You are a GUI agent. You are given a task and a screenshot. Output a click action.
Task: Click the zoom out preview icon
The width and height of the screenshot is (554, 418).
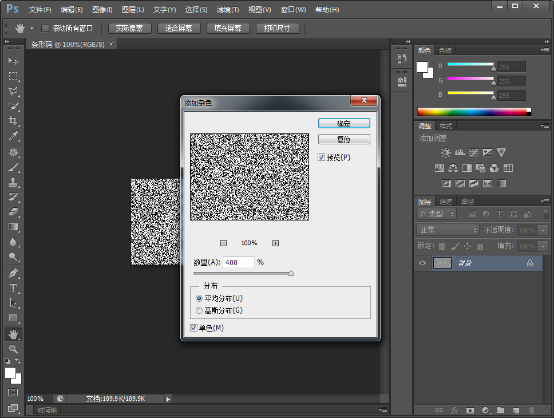pyautogui.click(x=223, y=243)
